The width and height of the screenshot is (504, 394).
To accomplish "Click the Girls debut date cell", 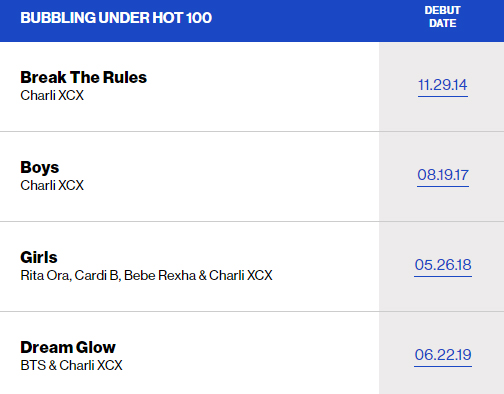I will click(441, 267).
